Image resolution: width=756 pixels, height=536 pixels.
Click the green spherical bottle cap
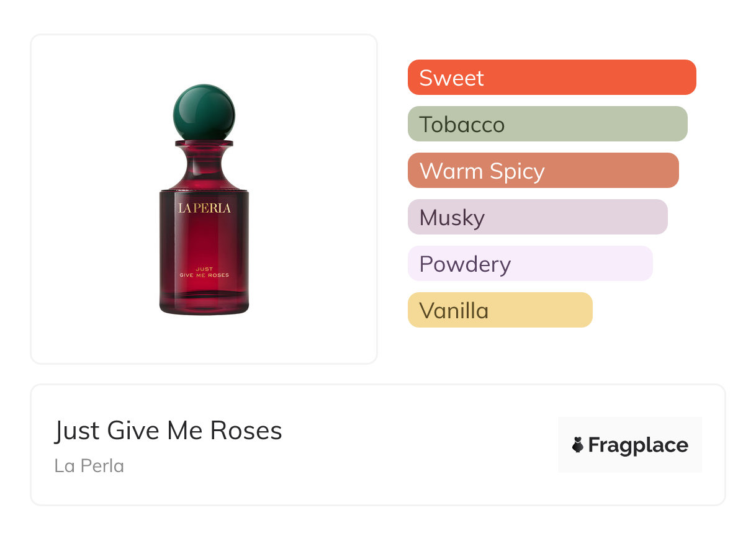tap(204, 112)
